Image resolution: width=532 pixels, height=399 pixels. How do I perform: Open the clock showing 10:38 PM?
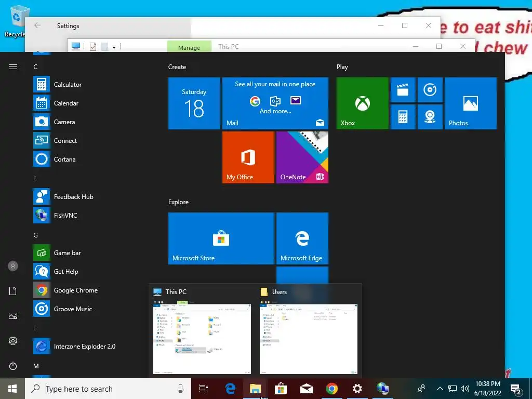488,389
